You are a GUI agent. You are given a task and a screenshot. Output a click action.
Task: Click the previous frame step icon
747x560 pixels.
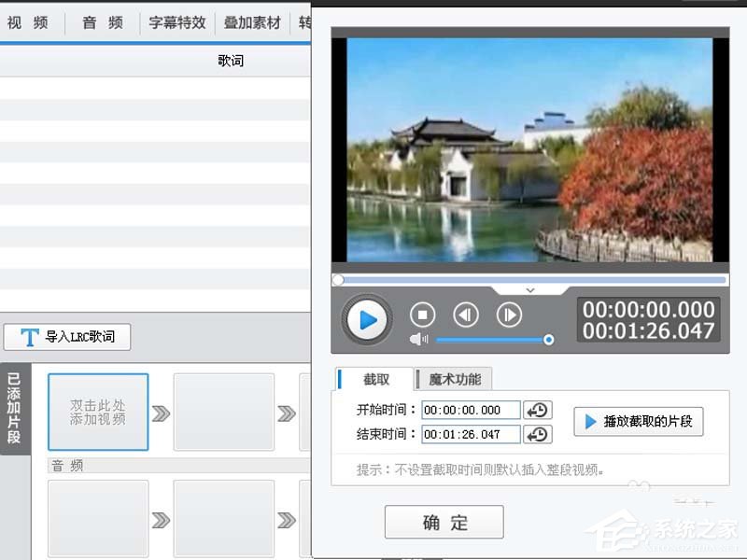coord(466,315)
